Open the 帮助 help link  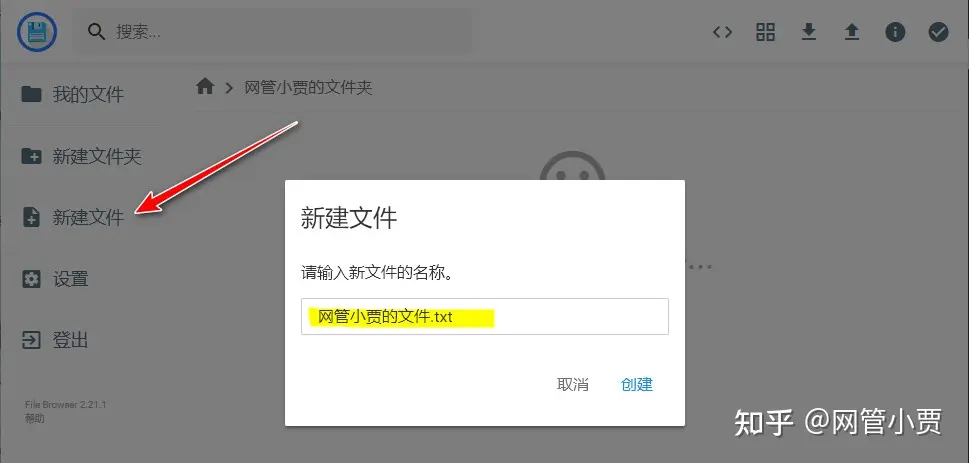[x=35, y=418]
